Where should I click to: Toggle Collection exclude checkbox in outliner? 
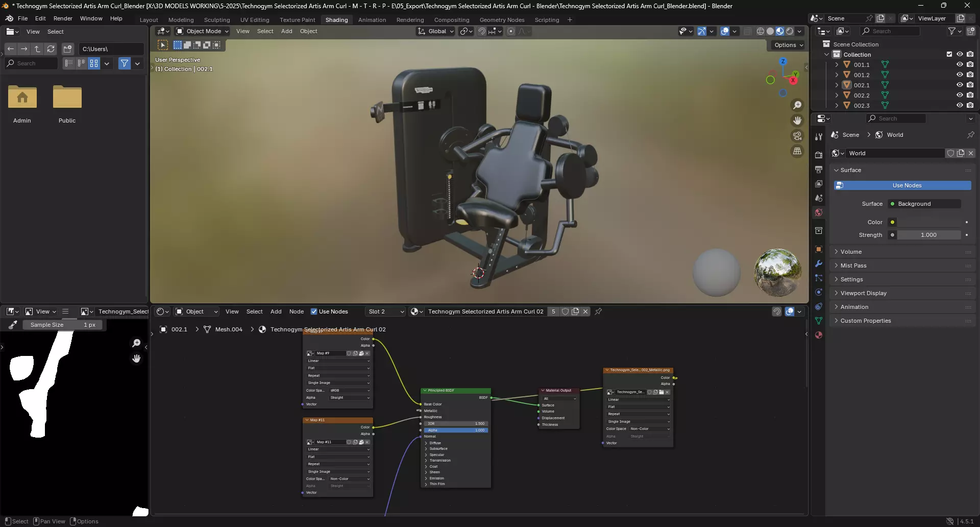[x=949, y=55]
